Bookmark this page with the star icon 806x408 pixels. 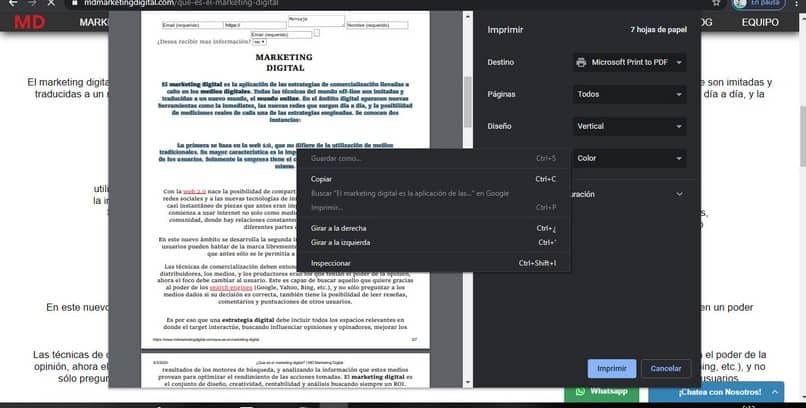point(716,3)
